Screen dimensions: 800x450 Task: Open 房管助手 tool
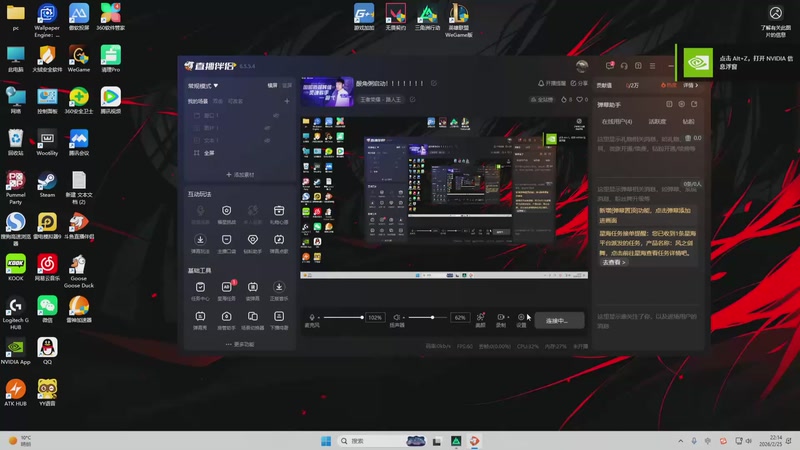point(227,320)
